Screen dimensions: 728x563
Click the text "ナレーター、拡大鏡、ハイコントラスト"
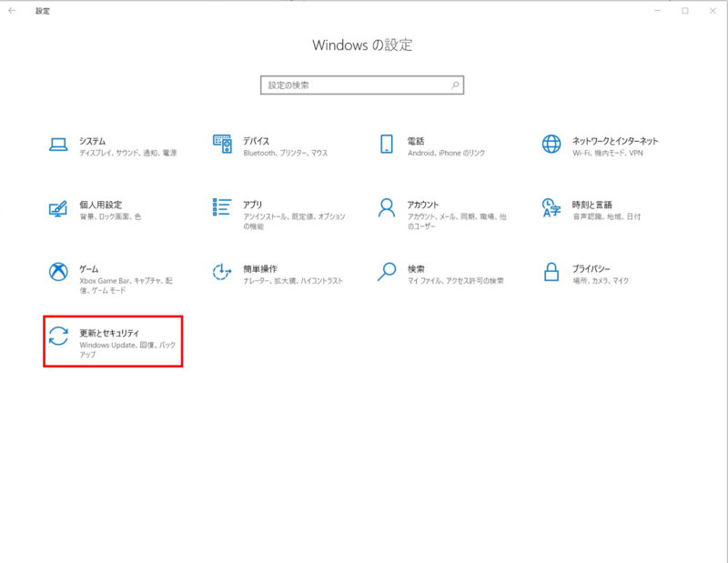pyautogui.click(x=293, y=281)
